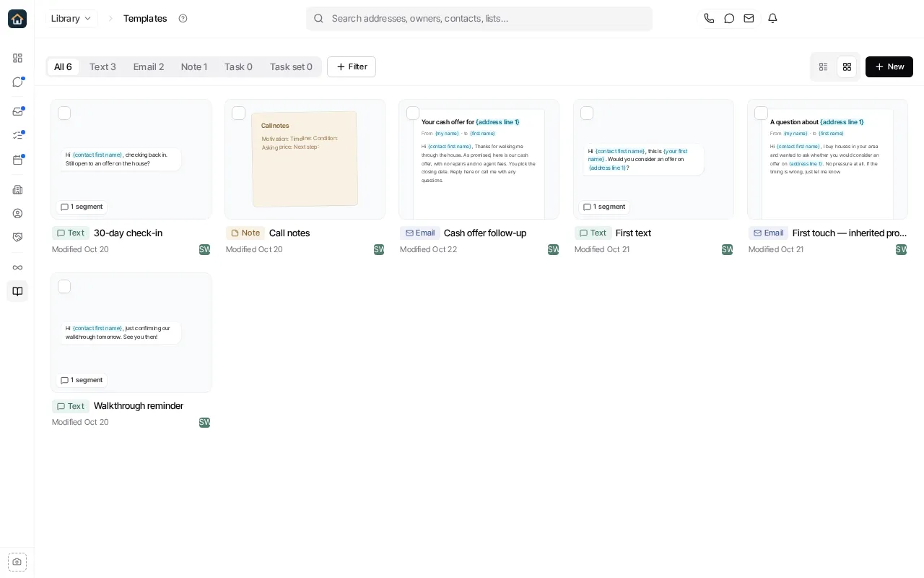Focus the search addresses, owners, contacts field
Screen dimensions: 924x578
point(479,18)
